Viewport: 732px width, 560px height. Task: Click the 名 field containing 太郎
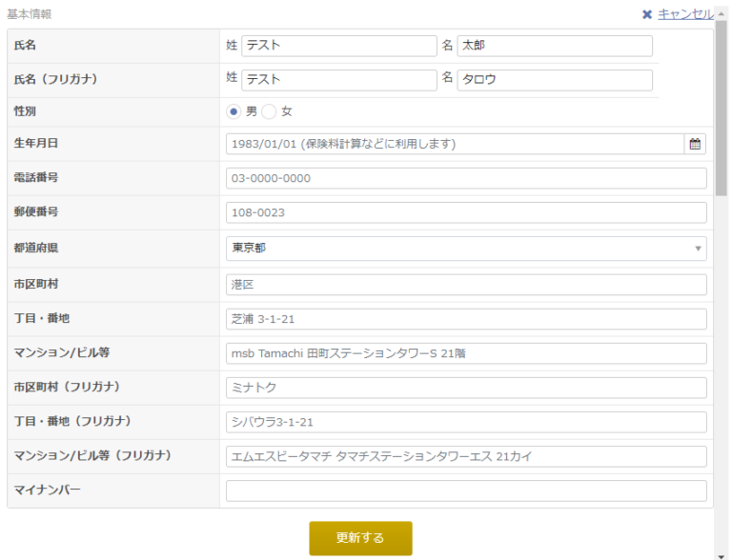click(555, 46)
